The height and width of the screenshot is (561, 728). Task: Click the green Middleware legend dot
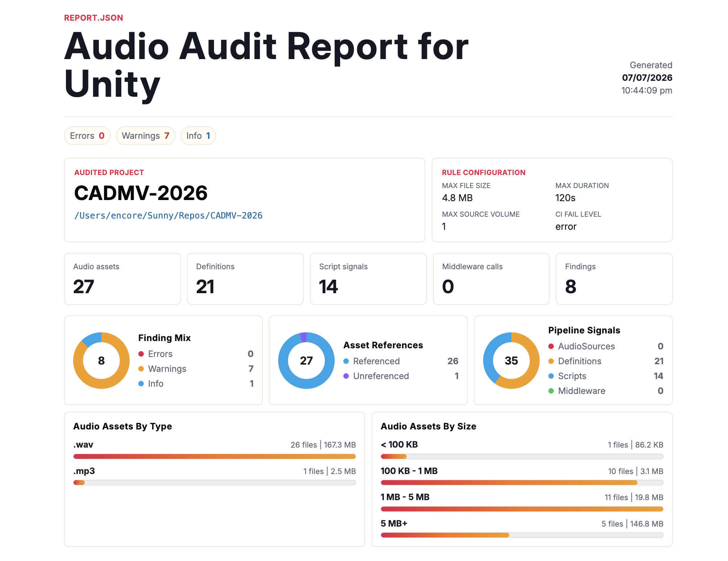pyautogui.click(x=551, y=391)
